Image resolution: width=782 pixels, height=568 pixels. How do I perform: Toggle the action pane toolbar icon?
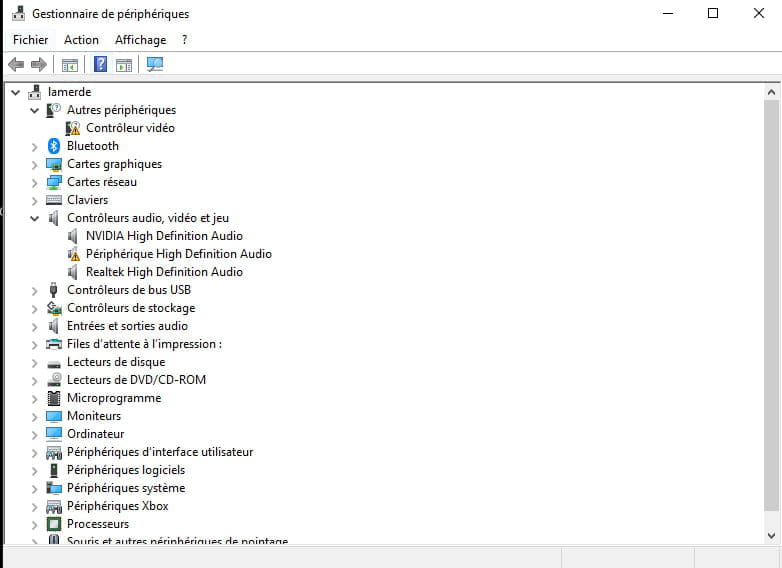coord(124,65)
